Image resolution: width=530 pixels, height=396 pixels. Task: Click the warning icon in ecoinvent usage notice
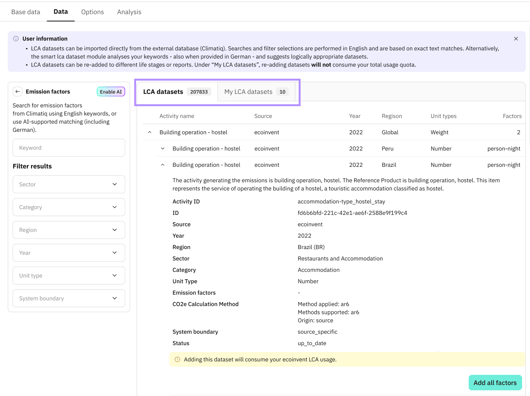177,360
